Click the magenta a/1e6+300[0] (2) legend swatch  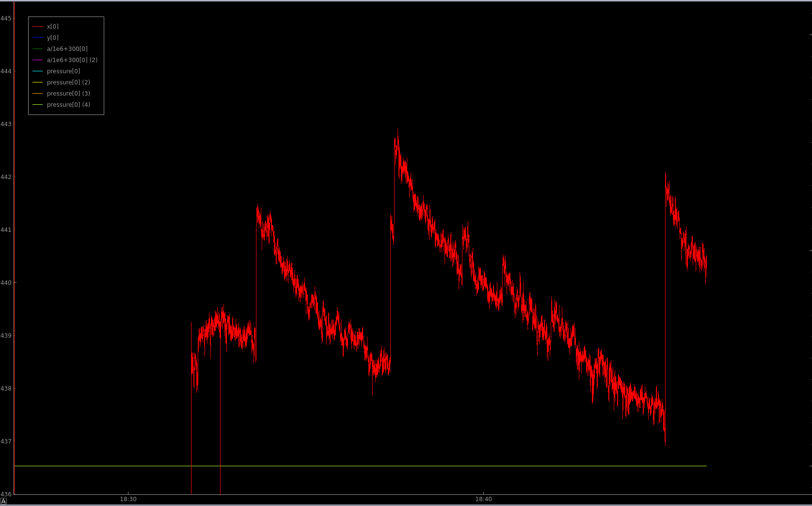click(x=37, y=60)
